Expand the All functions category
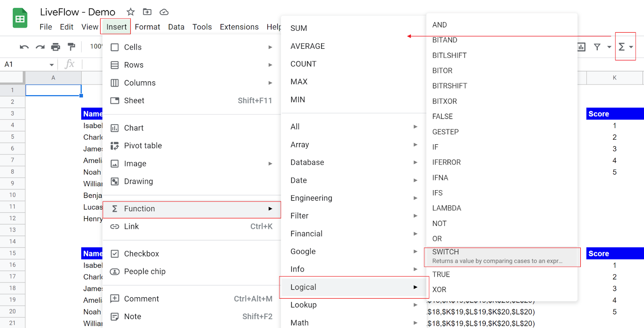This screenshot has height=328, width=644. click(353, 127)
